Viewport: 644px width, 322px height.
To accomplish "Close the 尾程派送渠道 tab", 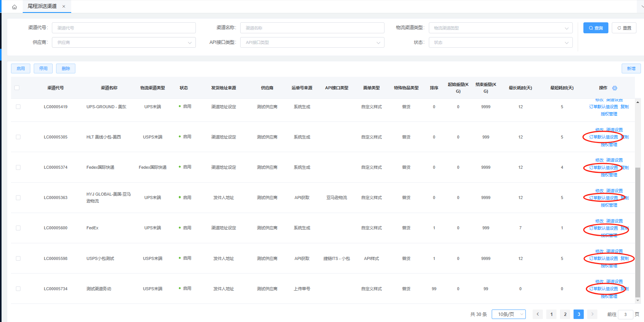I will tap(64, 6).
